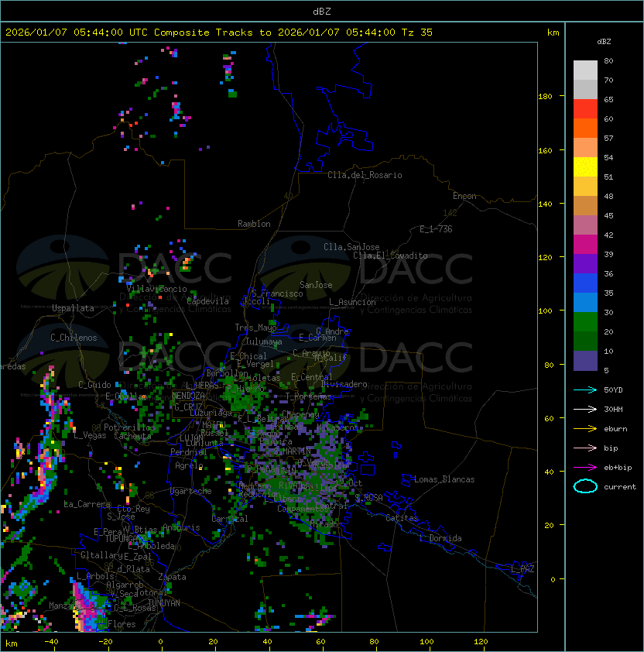Click the yellow eburn arrow in the legend
Viewport: 644px width, 652px height.
click(585, 429)
